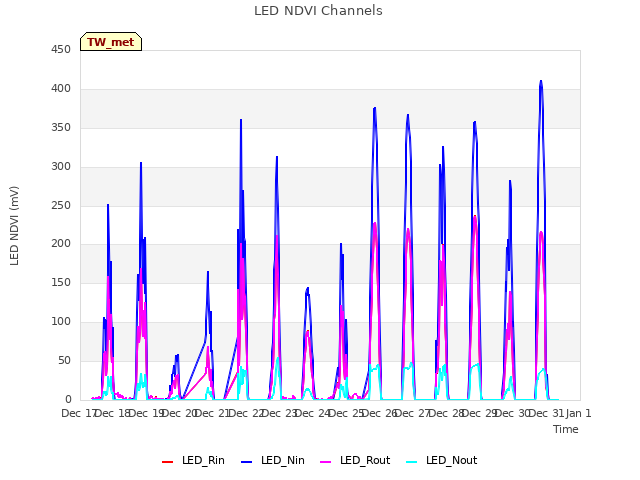640x480 pixels.
Task: Click the blue peak above Dec 26
Action: (x=374, y=108)
